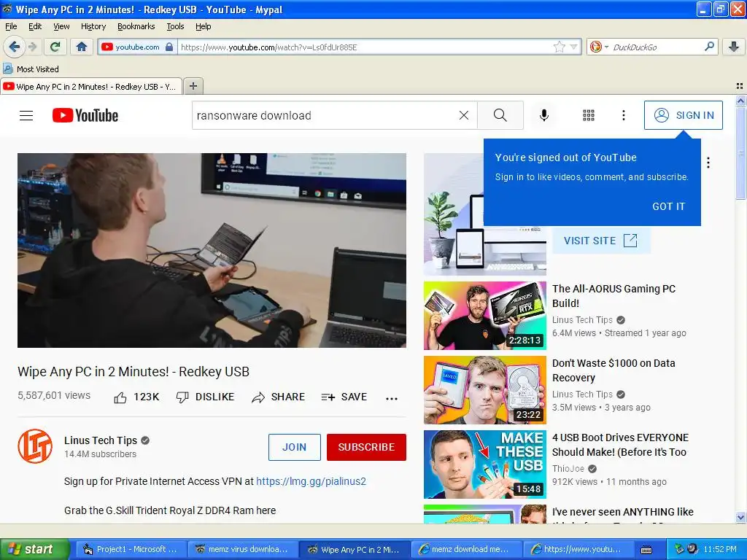
Task: Click the Linus Tech Tips channel avatar
Action: click(x=35, y=446)
